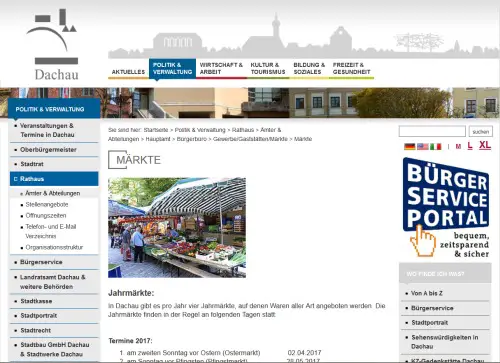Viewport: 500px width, 363px height.
Task: Click the market stall photo
Action: click(x=177, y=228)
